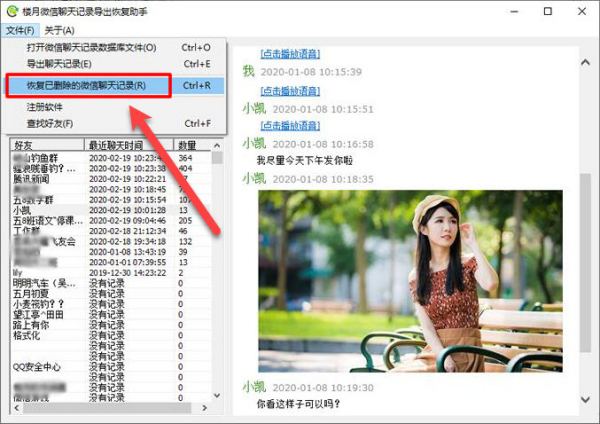This screenshot has height=424, width=600.
Task: Select 注册软件 in the File menu
Action: (44, 107)
